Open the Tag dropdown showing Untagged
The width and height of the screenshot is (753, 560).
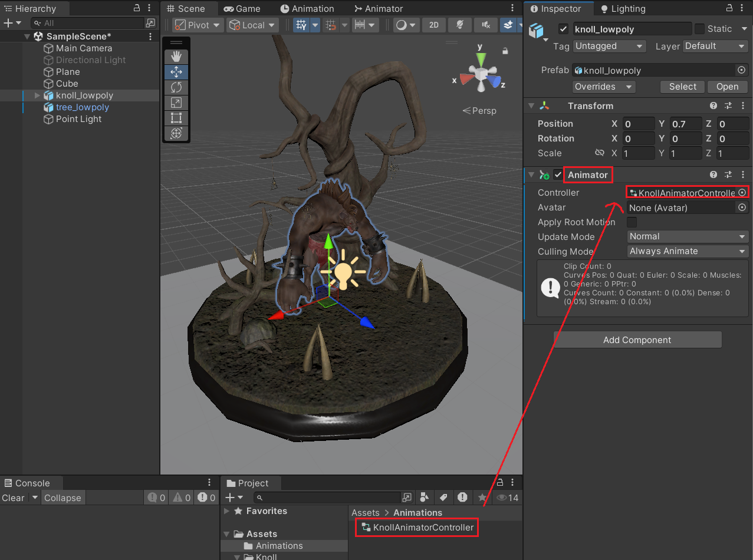(610, 46)
